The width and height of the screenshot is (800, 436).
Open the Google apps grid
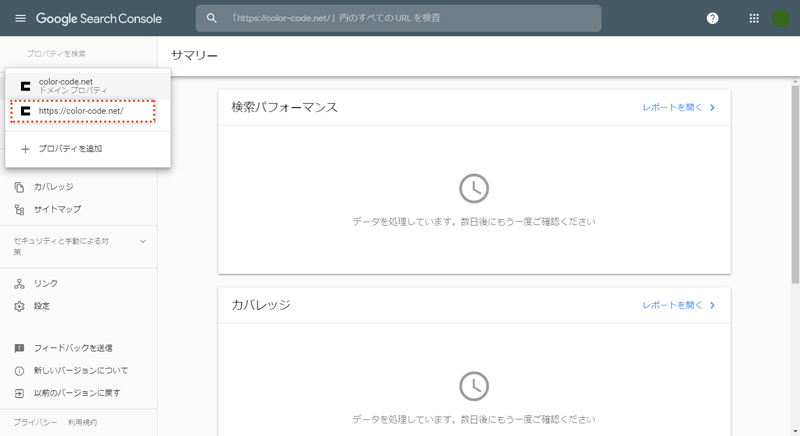[x=754, y=18]
